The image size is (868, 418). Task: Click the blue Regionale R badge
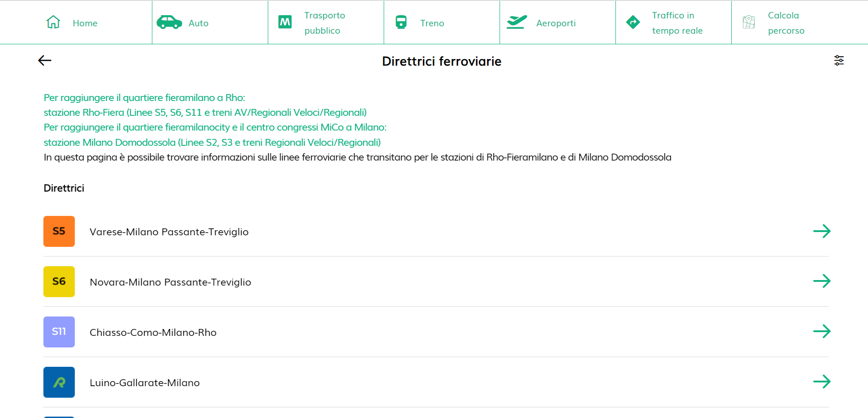coord(59,382)
